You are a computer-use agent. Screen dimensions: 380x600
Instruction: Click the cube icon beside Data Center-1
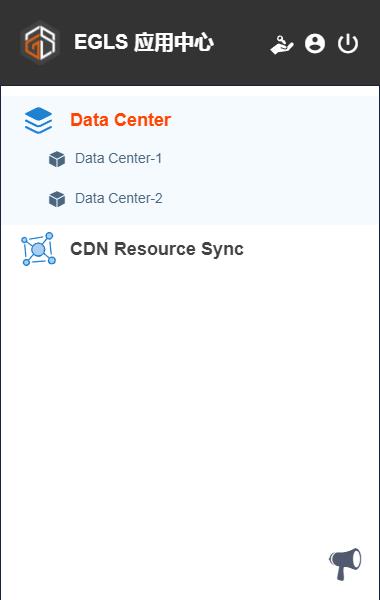[x=57, y=159]
